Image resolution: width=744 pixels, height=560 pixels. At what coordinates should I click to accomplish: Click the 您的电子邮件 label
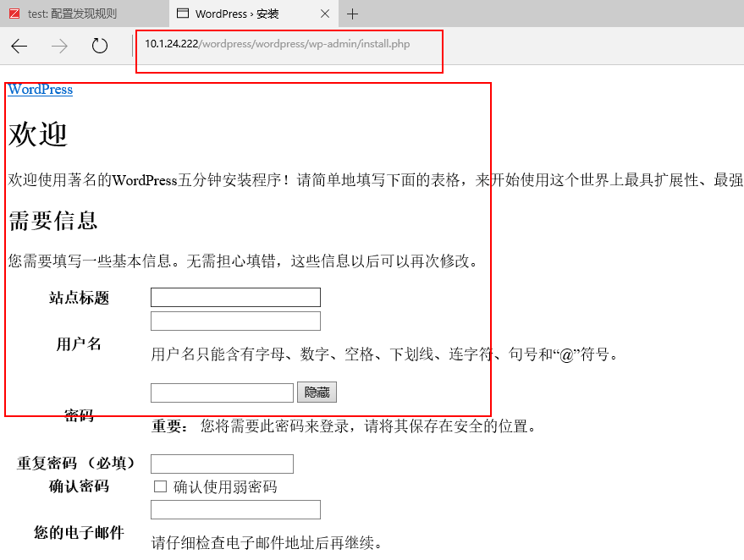point(80,532)
